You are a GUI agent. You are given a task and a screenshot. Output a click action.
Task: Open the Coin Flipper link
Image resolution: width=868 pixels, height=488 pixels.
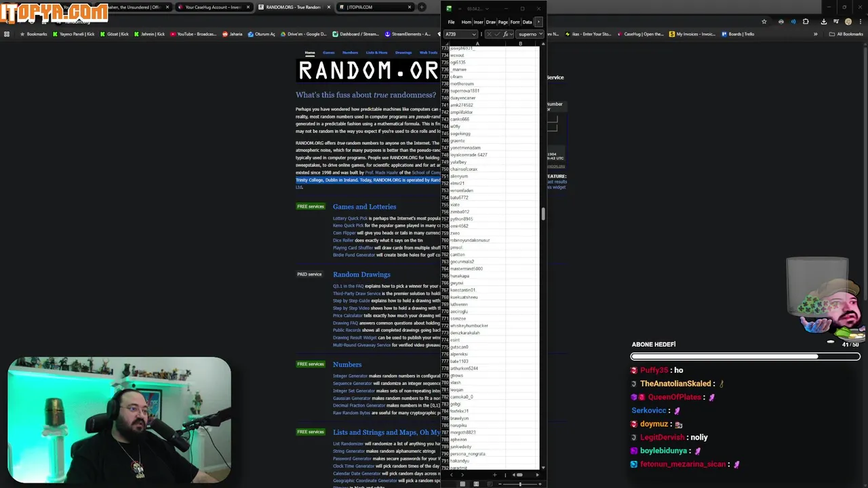(x=344, y=232)
